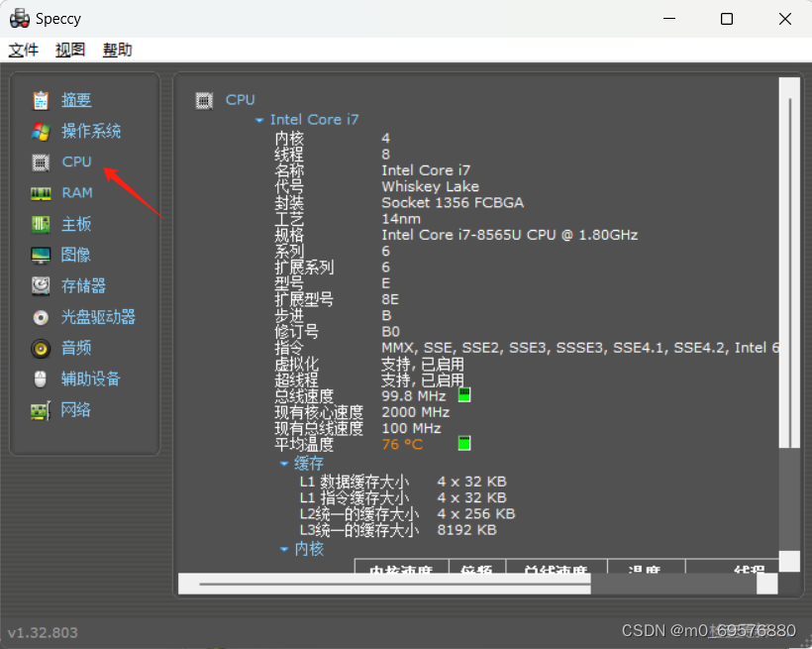This screenshot has width=812, height=649.
Task: Open the 辅助设备 section link
Action: 91,379
